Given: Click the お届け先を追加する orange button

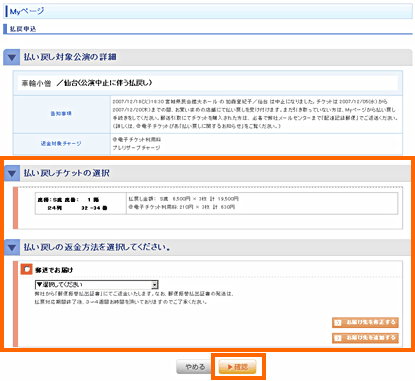Looking at the screenshot, I should (x=365, y=338).
